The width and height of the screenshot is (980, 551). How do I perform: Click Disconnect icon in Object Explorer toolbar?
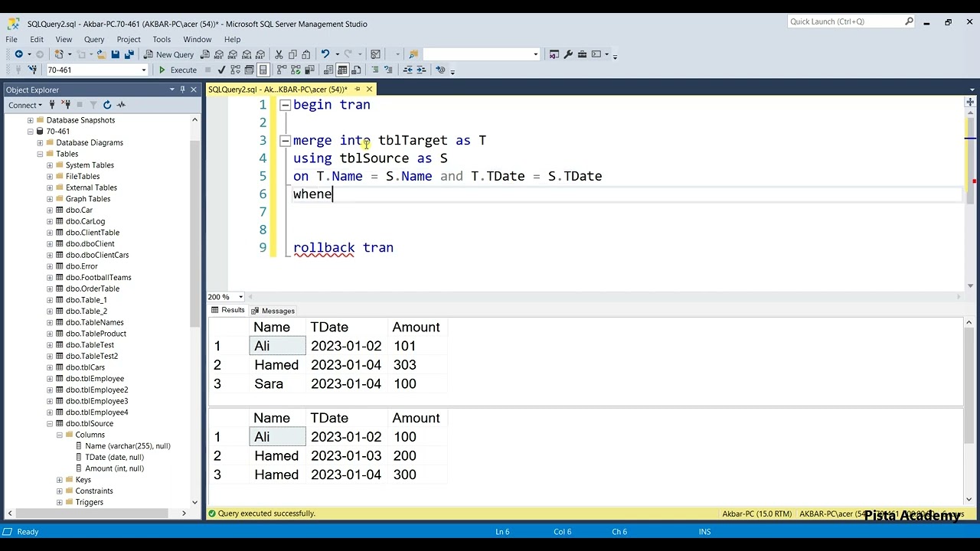pos(66,105)
